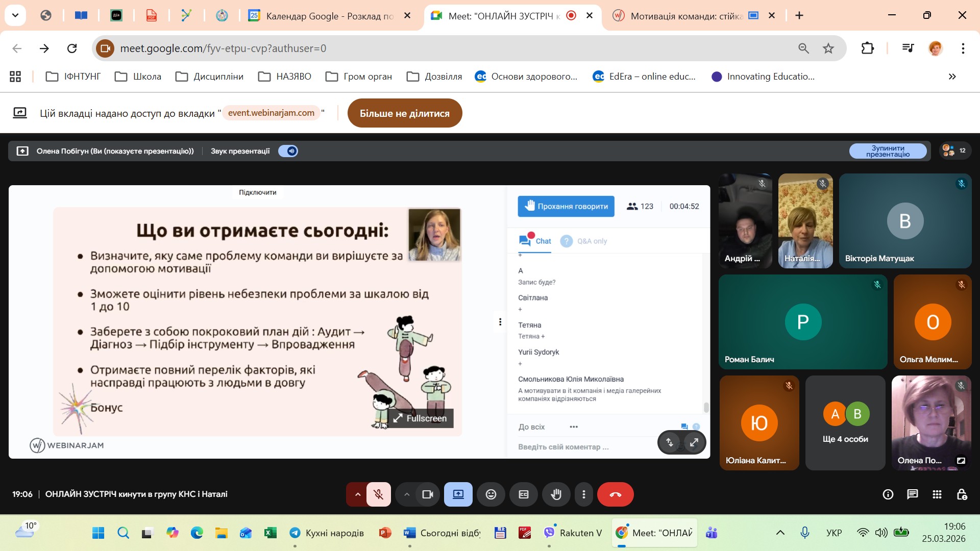
Task: Toggle presentation audio switch
Action: coord(288,151)
